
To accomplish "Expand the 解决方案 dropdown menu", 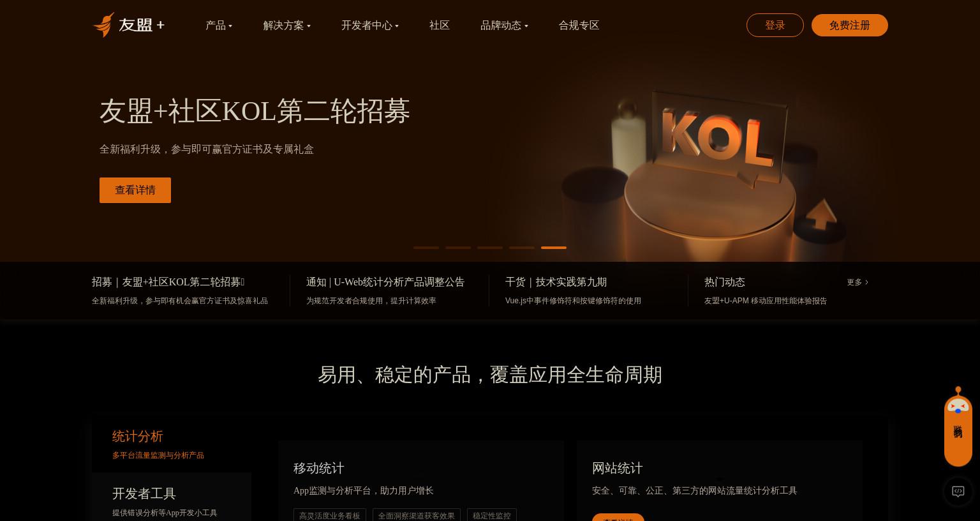I will 286,26.
